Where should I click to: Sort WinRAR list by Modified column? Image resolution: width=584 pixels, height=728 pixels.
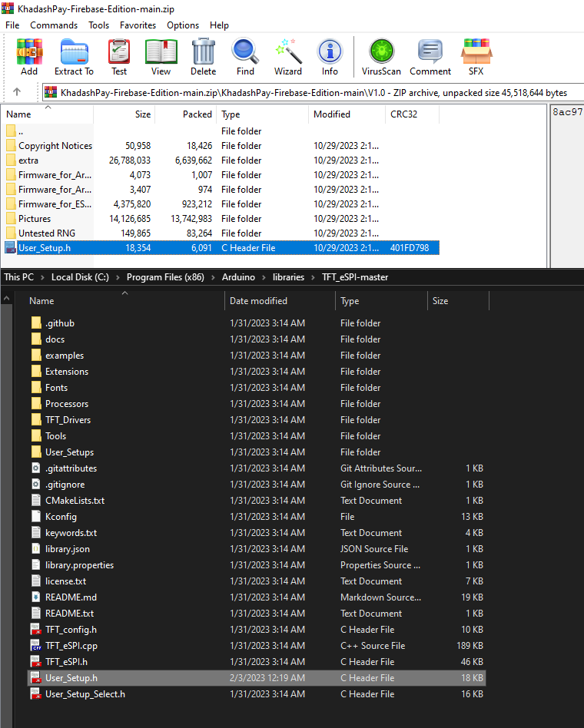click(x=347, y=114)
